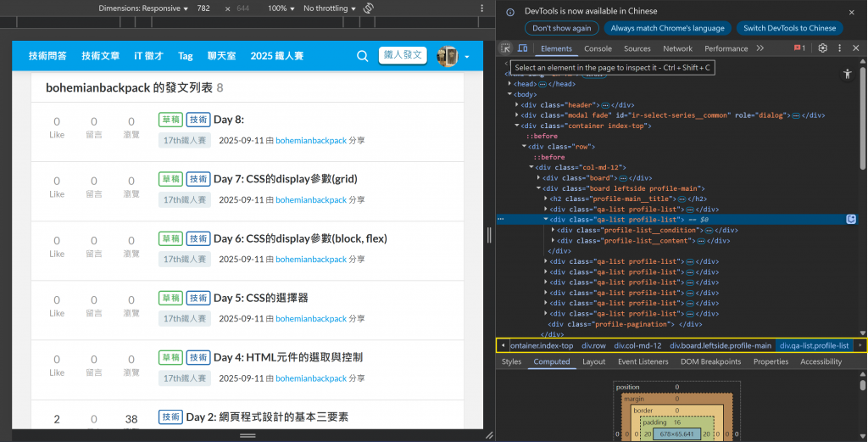Expand the modal fade div node
Viewport: 868px width, 442px height.
coord(517,115)
